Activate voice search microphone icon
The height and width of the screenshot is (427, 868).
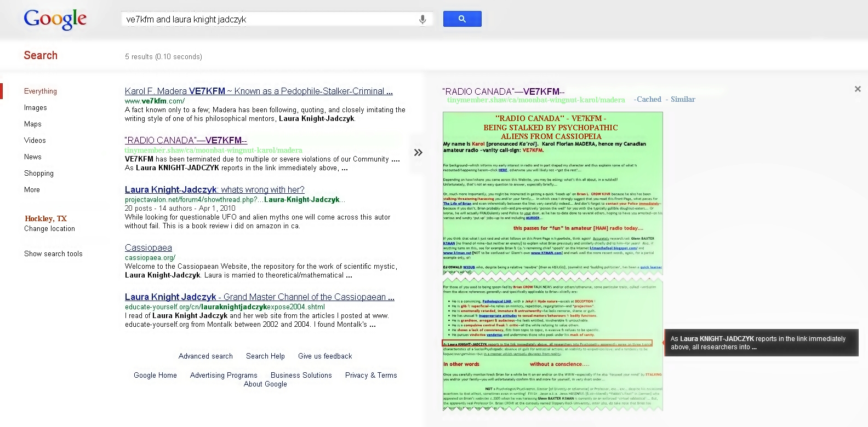[x=422, y=20]
